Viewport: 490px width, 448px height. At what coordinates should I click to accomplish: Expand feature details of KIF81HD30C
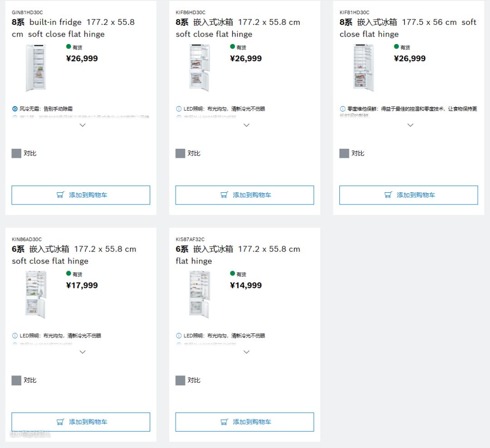coord(411,125)
